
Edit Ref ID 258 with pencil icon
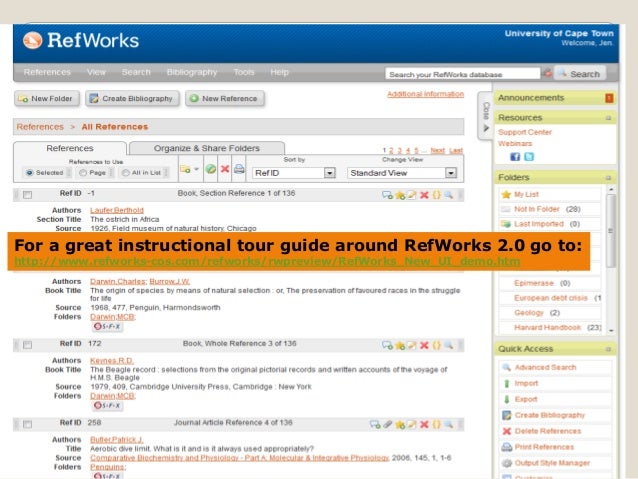(412, 424)
